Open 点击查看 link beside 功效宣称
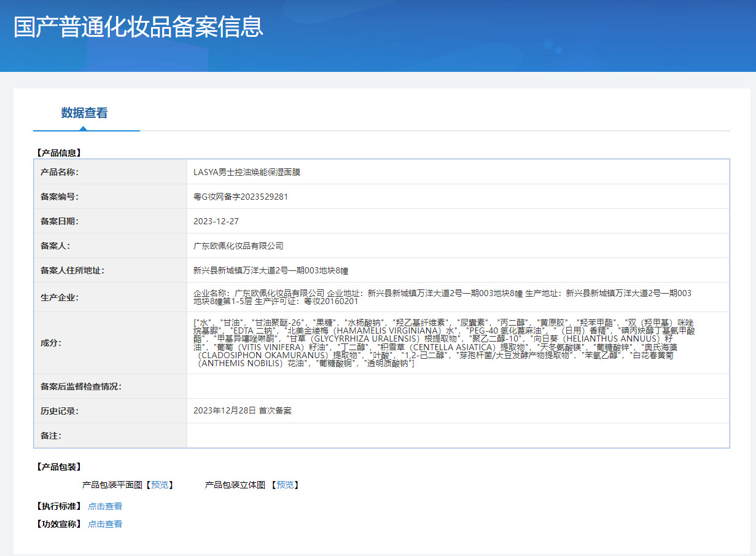The image size is (756, 556). [x=105, y=524]
